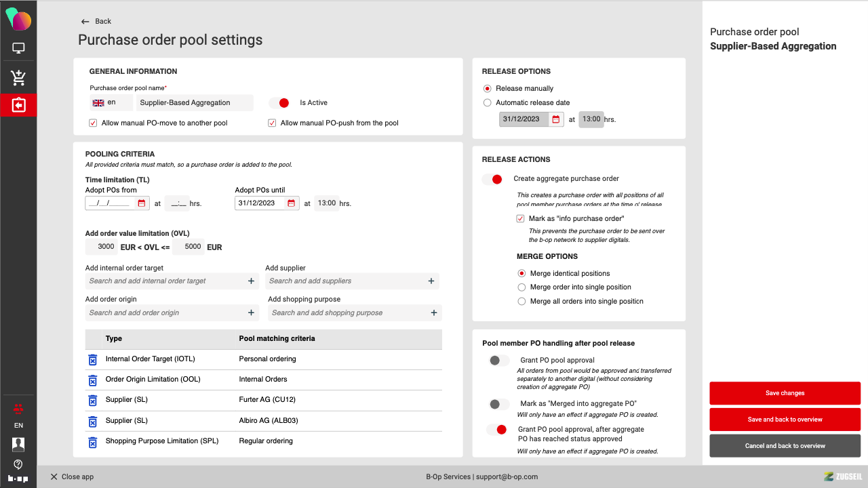Toggle Grant PO pool approval switch
Image resolution: width=868 pixels, height=488 pixels.
[498, 361]
